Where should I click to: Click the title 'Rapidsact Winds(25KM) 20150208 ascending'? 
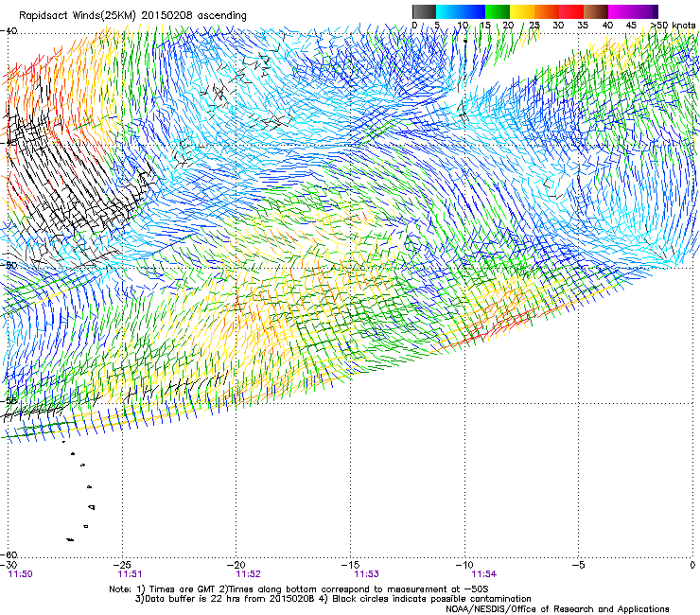point(132,16)
